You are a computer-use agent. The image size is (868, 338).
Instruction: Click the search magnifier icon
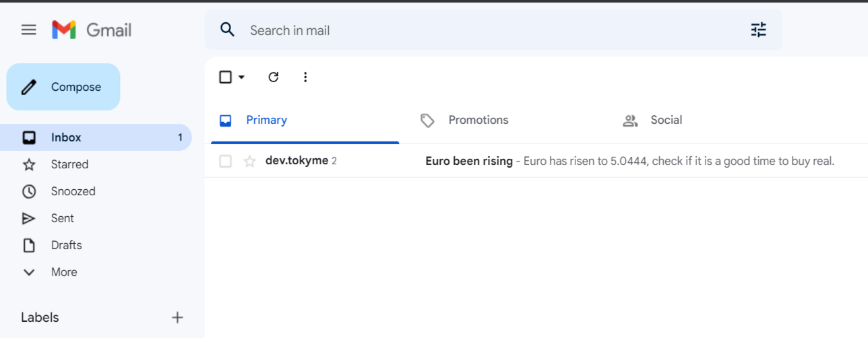pyautogui.click(x=228, y=30)
